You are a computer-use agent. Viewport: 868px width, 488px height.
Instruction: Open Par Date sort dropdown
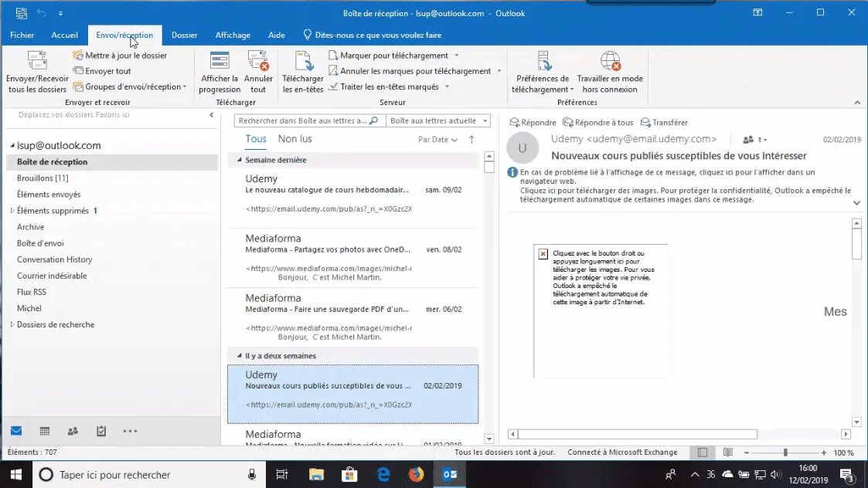click(x=437, y=140)
